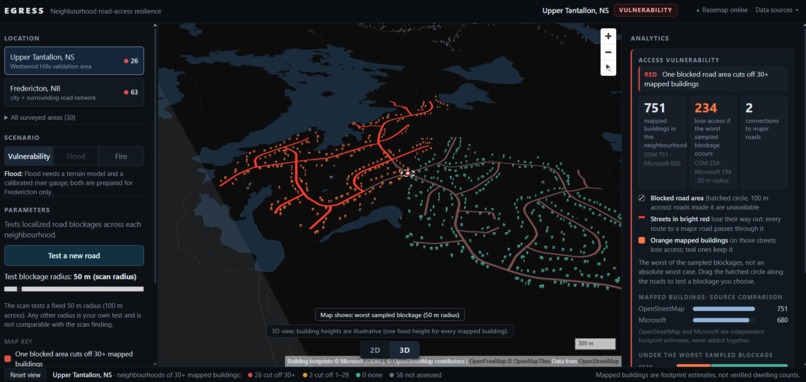Click the EGRESS app logo

[x=24, y=11]
